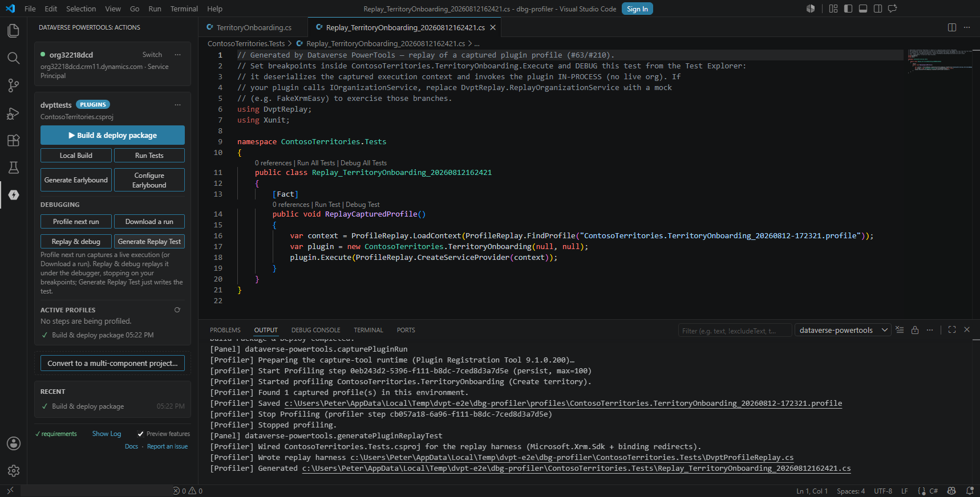Click Configure Earlybound button
Screen dimensions: 980x497
(x=149, y=180)
